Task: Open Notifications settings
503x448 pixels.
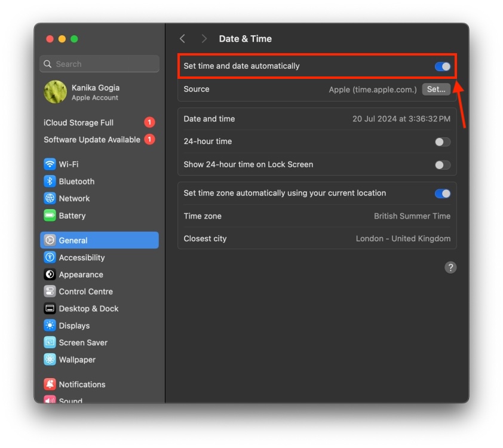Action: [81, 383]
